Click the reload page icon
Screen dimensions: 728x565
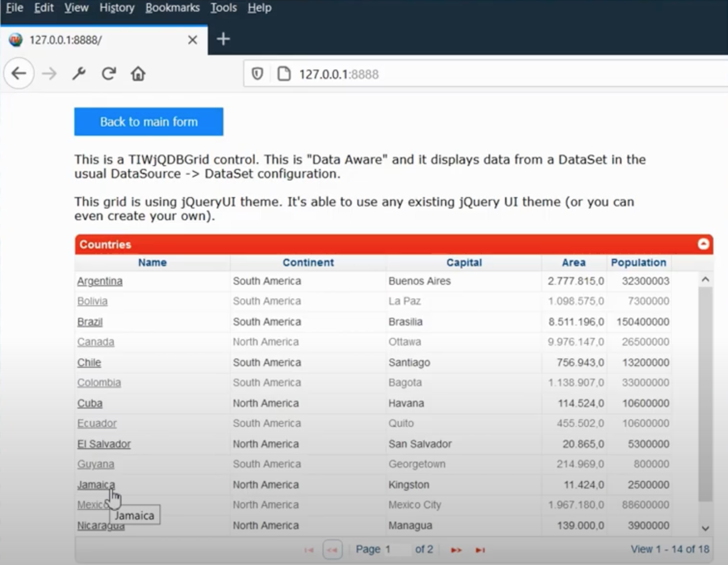[x=109, y=74]
